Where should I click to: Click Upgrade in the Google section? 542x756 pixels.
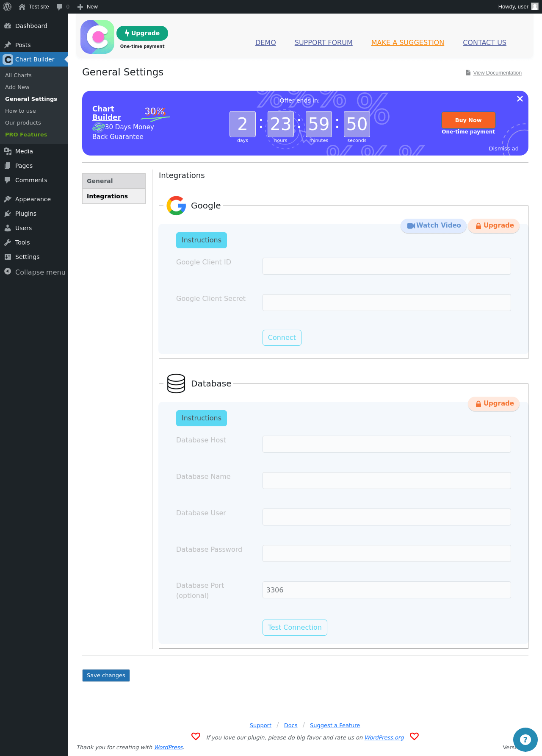point(494,225)
